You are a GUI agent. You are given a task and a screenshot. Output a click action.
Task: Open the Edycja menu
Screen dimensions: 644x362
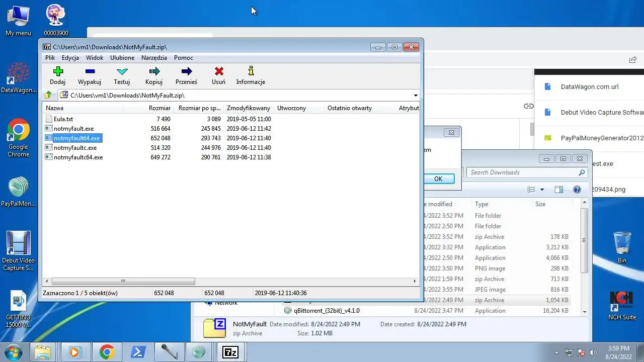pyautogui.click(x=70, y=58)
